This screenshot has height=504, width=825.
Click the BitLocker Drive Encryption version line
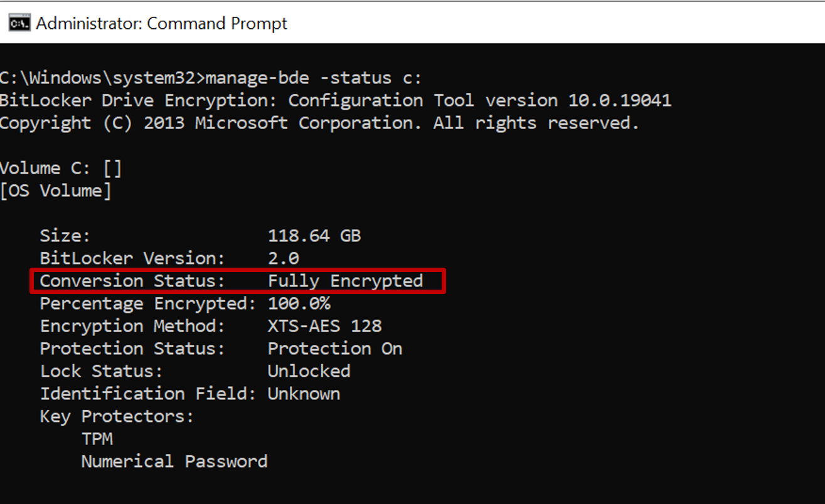click(x=336, y=100)
